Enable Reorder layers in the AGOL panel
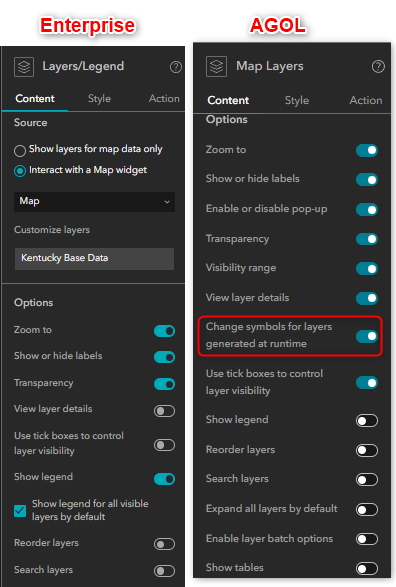 click(x=367, y=450)
